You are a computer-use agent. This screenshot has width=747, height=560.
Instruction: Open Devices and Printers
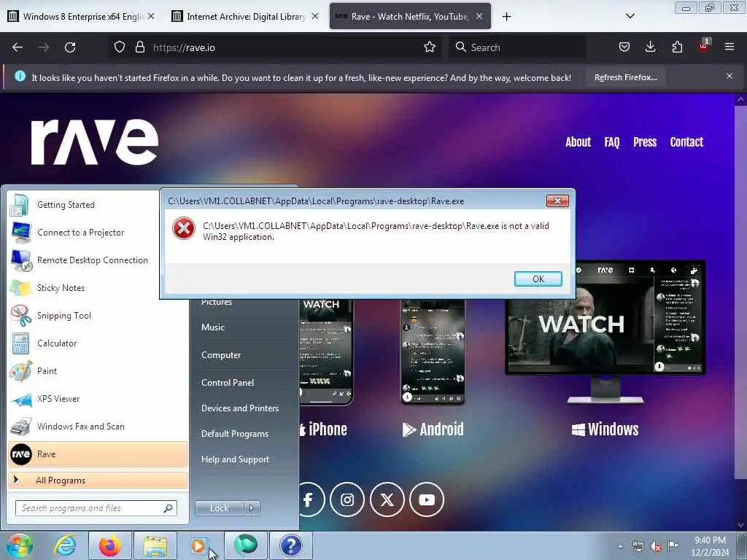[239, 408]
